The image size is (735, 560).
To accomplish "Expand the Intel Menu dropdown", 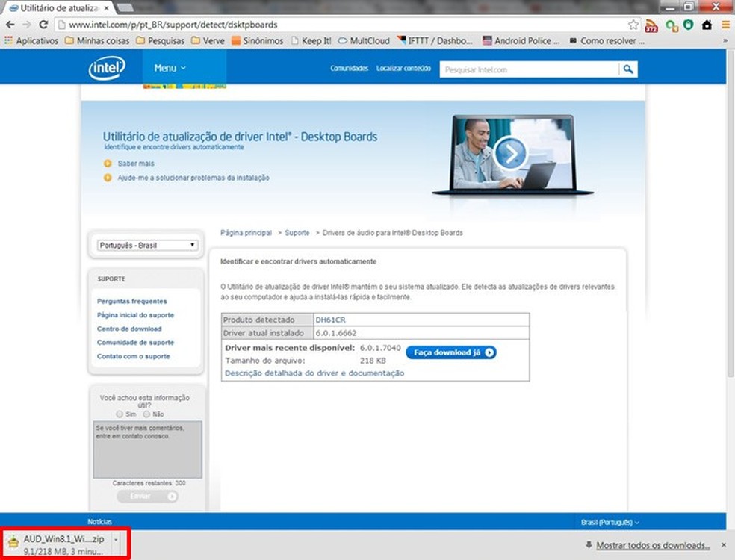I will click(170, 68).
